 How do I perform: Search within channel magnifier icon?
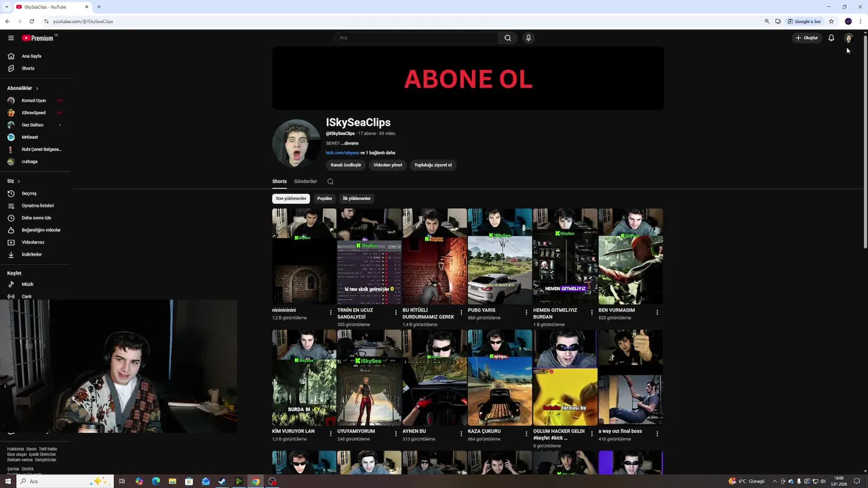[x=330, y=182]
